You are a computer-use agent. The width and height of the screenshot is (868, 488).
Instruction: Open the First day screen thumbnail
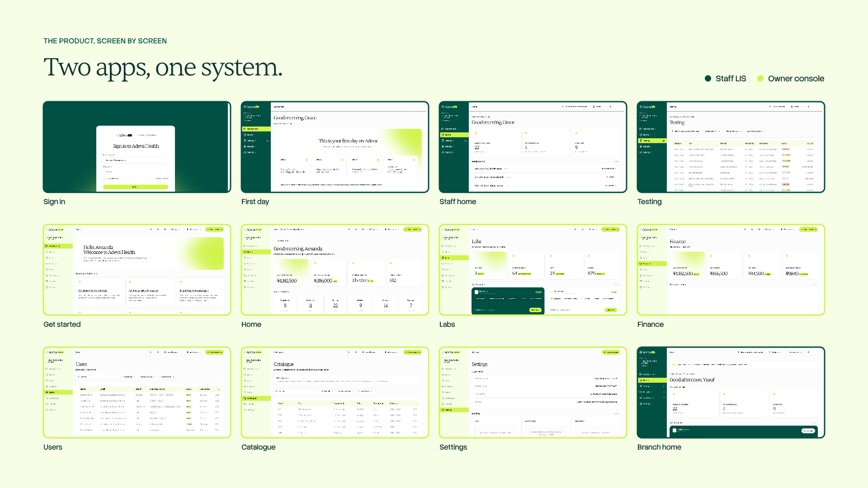tap(335, 147)
